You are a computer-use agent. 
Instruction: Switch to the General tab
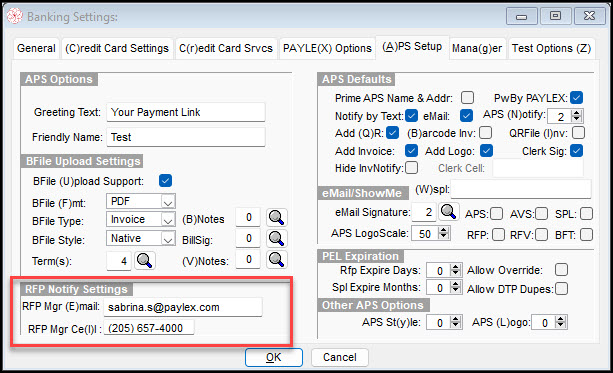coord(36,48)
